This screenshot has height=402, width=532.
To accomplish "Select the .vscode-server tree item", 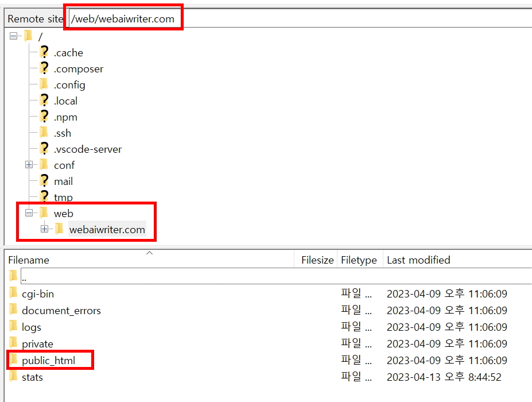I will [x=88, y=149].
